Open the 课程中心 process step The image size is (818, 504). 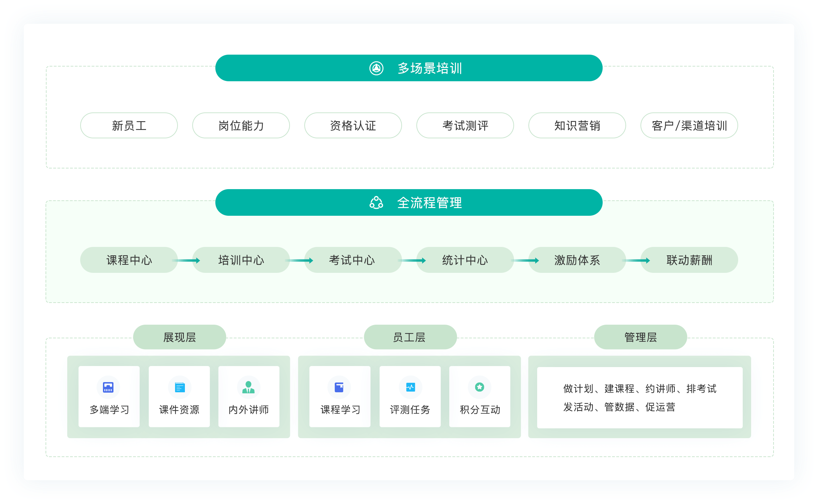coord(129,260)
